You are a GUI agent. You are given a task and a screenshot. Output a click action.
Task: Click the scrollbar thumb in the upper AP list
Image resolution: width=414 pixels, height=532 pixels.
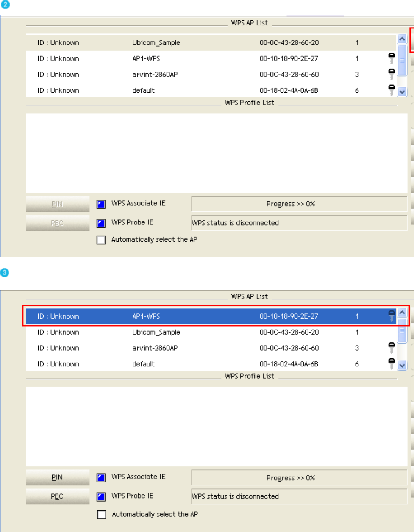[x=402, y=60]
